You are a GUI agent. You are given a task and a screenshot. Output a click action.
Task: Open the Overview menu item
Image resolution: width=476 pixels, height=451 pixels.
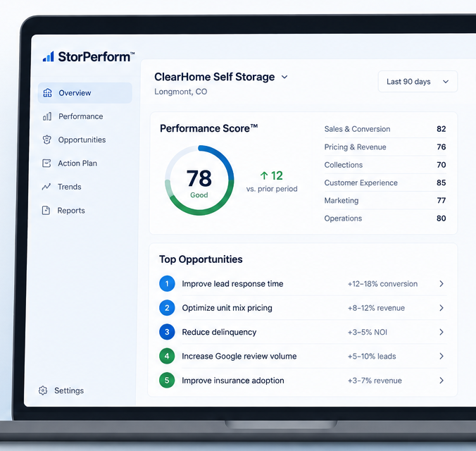[84, 93]
